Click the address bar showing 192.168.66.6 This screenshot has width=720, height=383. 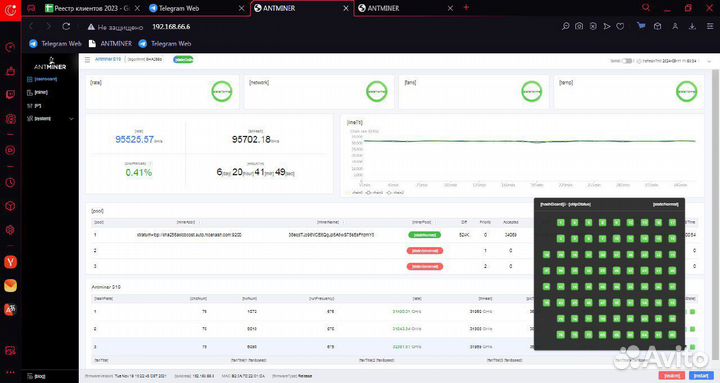[171, 27]
